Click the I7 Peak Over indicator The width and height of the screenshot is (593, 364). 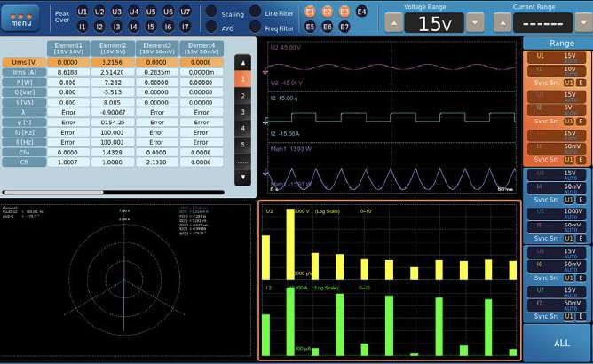point(185,27)
